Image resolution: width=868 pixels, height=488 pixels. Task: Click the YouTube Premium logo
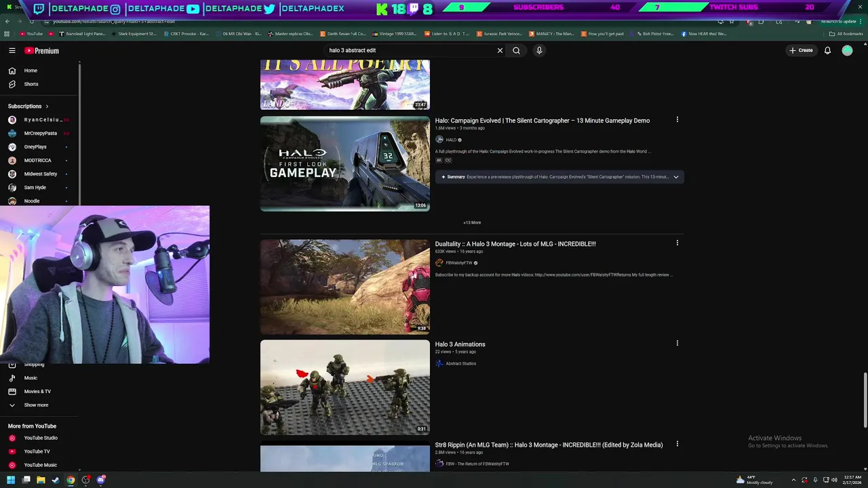[42, 51]
